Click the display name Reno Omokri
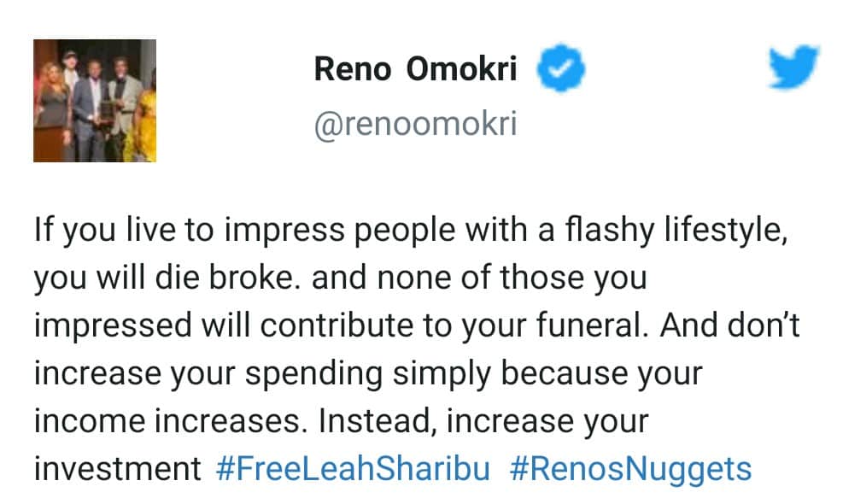 pyautogui.click(x=415, y=69)
